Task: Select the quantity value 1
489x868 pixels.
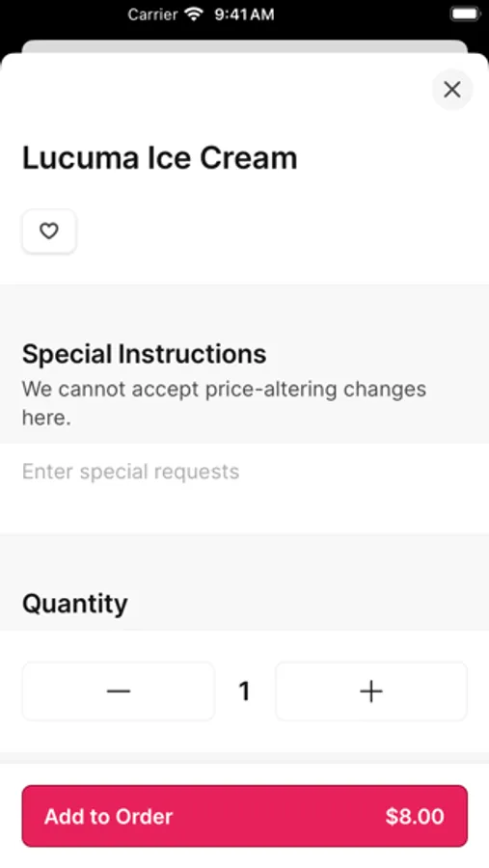Action: point(244,691)
